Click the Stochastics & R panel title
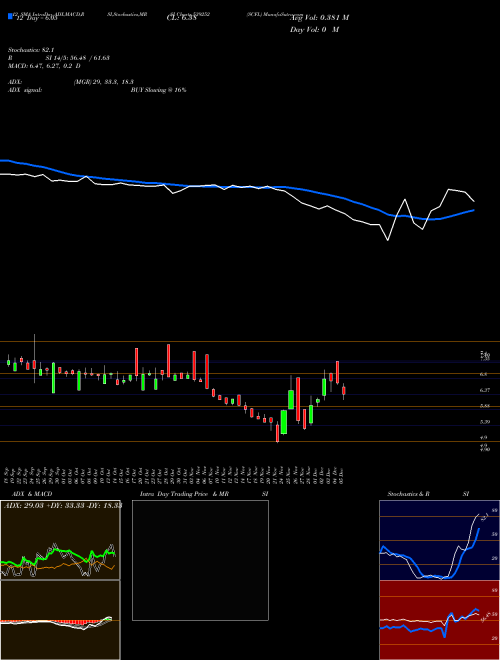This screenshot has height=660, width=500. tap(409, 494)
